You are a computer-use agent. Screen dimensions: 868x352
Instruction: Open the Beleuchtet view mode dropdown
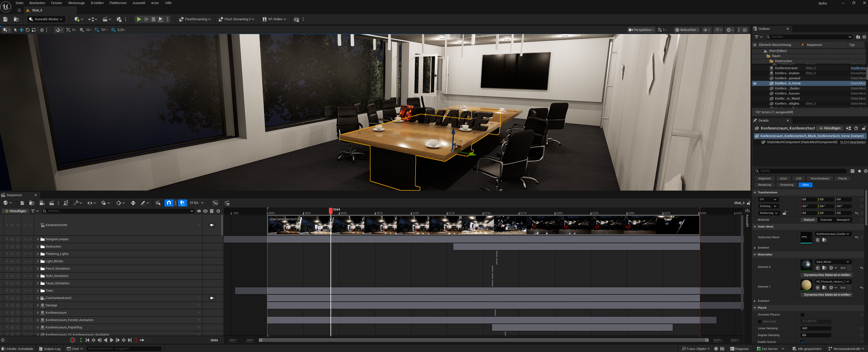[x=687, y=30]
